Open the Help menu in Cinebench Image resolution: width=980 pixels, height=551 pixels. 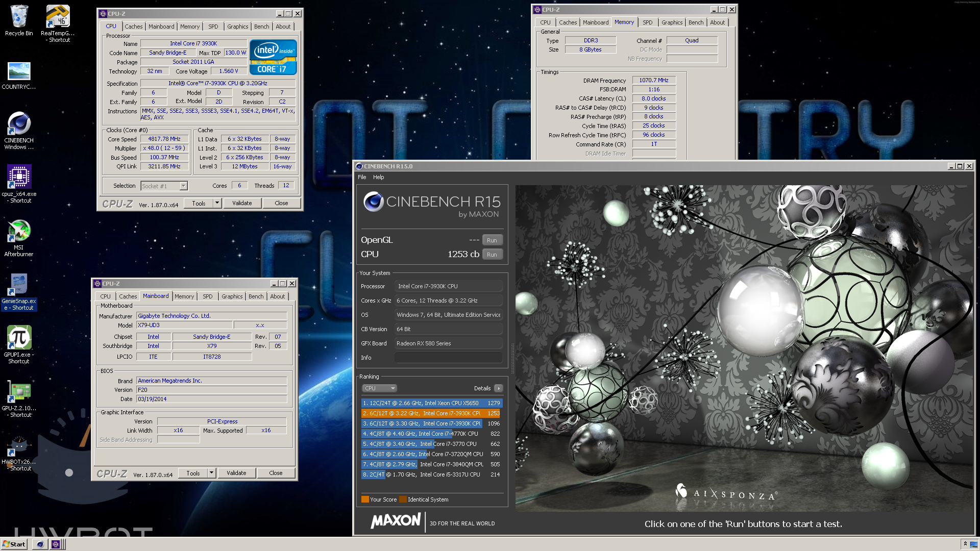pyautogui.click(x=378, y=177)
